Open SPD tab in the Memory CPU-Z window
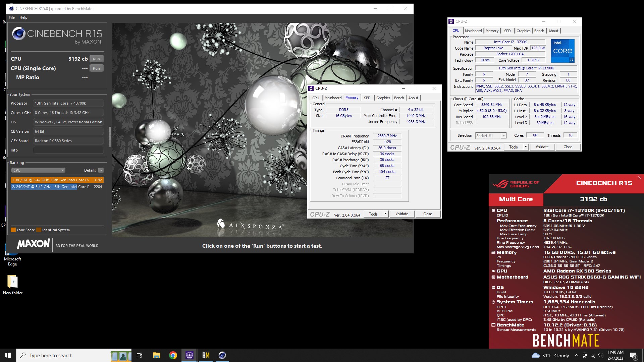 coord(367,98)
